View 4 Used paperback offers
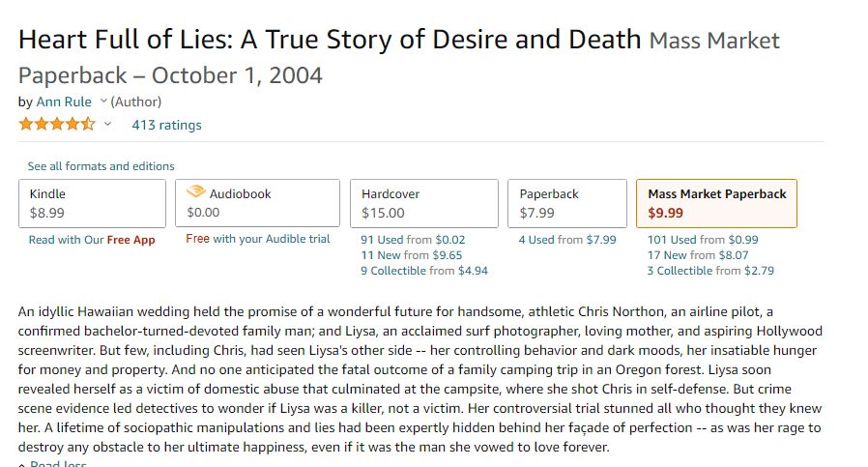The image size is (868, 467). click(x=567, y=240)
